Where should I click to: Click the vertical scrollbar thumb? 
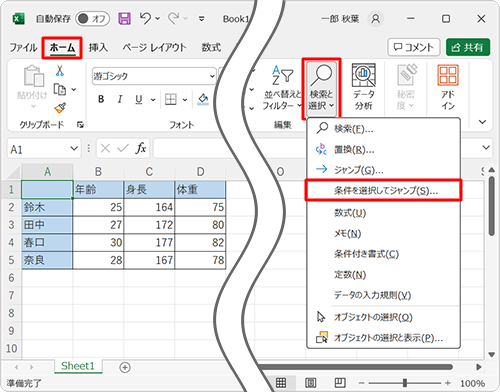492,206
